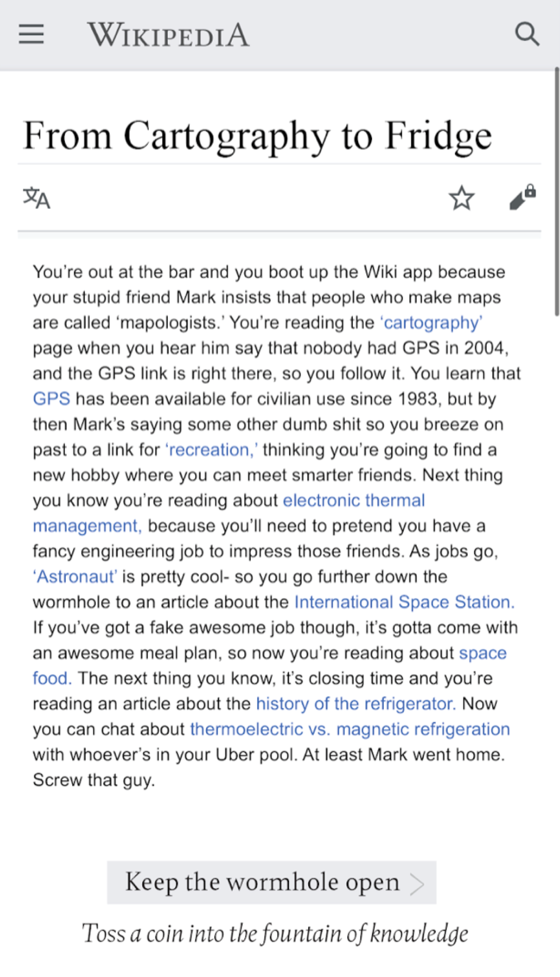Viewport: 560px width, 977px height.
Task: Click the locked edit pencil icon
Action: [x=523, y=197]
